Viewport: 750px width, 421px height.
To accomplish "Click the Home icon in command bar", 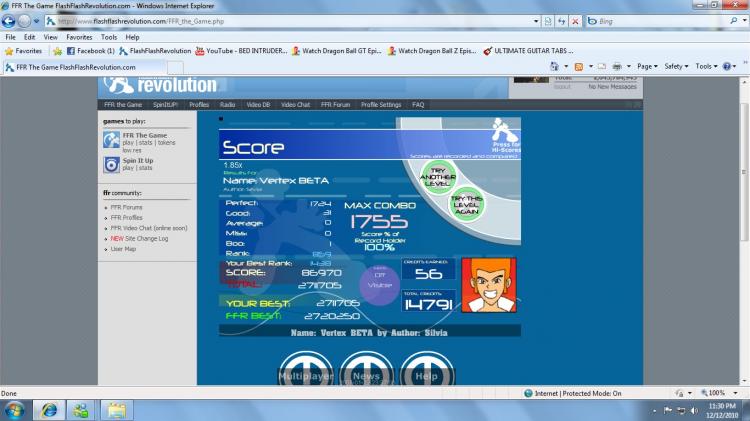I will click(x=554, y=66).
